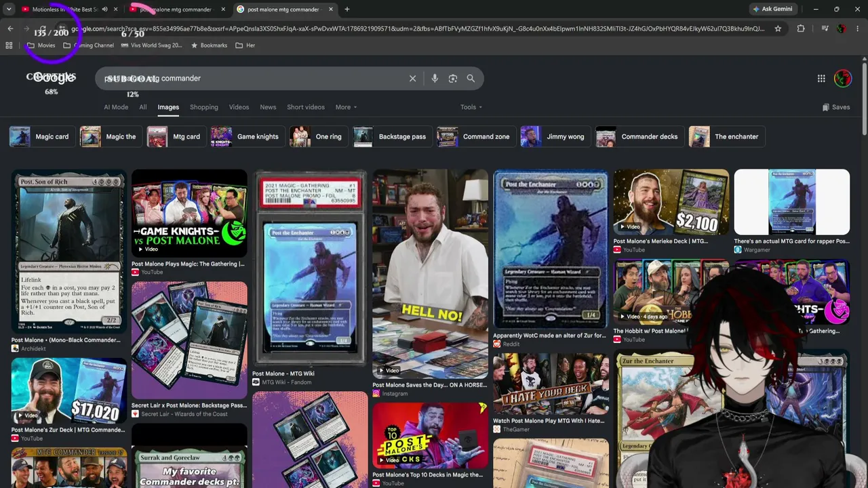Screen dimensions: 868x488
Task: Open the Top 10 Post Malone's Decks thumbnail
Action: [430, 435]
